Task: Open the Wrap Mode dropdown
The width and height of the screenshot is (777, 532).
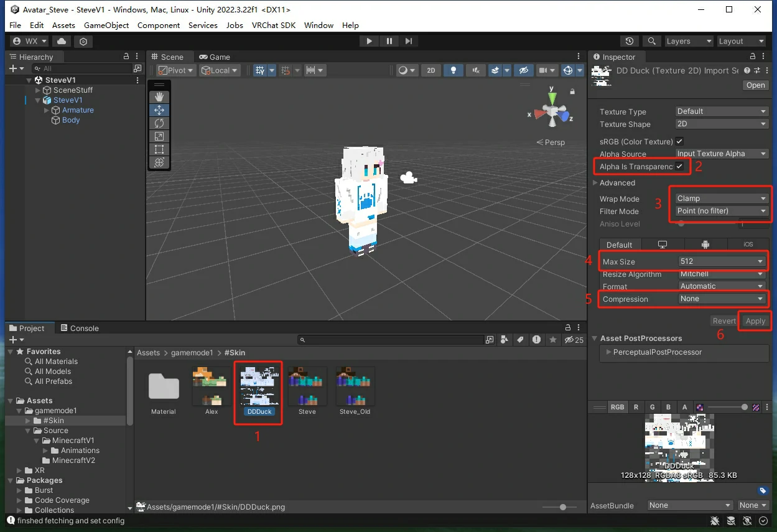Action: point(722,198)
